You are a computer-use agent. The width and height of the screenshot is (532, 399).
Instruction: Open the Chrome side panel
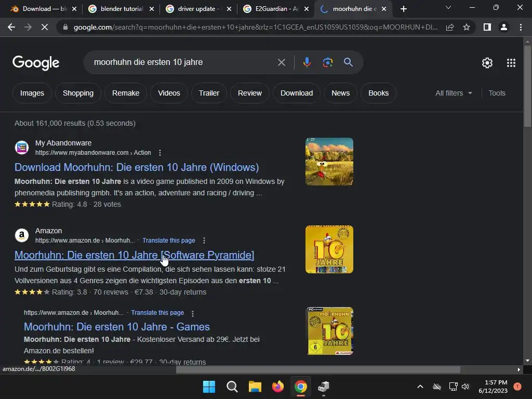coord(487,27)
